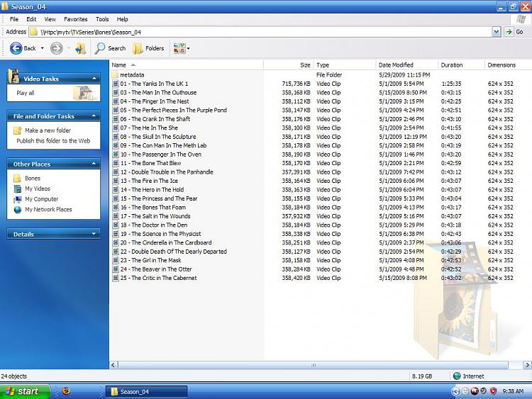Sort by the Duration column header

click(461, 65)
